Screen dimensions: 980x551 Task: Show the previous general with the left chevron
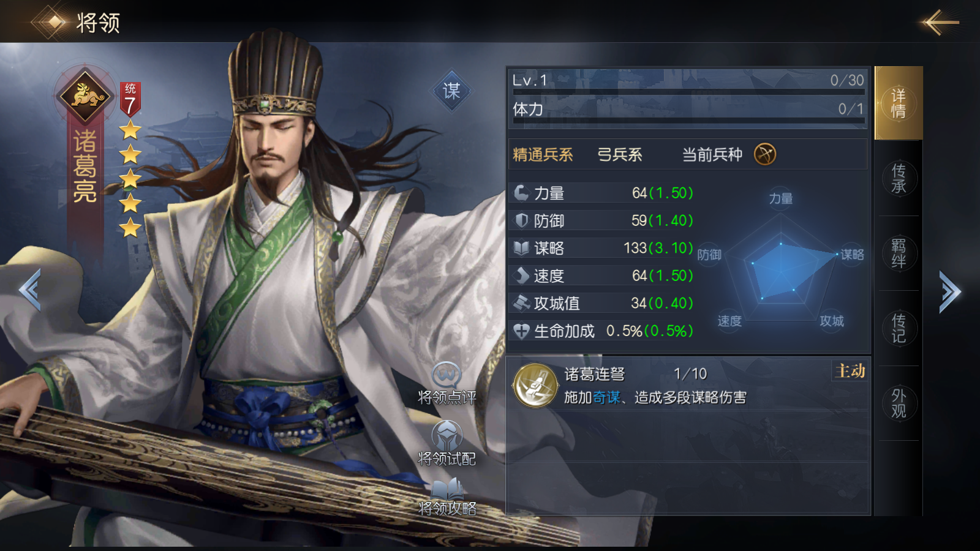(30, 290)
